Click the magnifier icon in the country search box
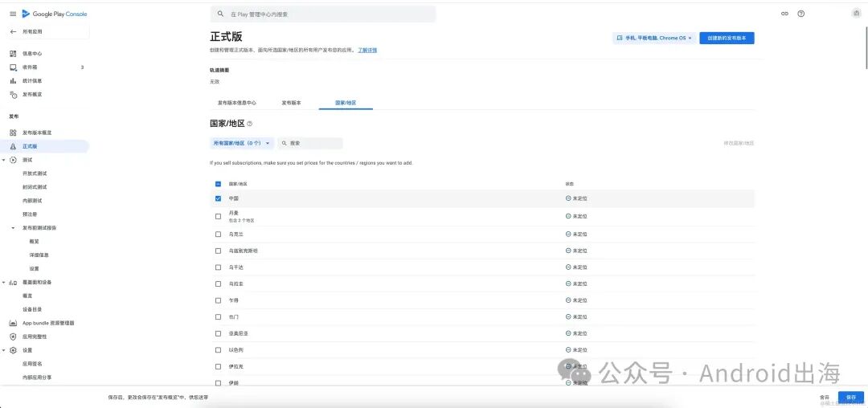The height and width of the screenshot is (408, 868). (x=285, y=143)
